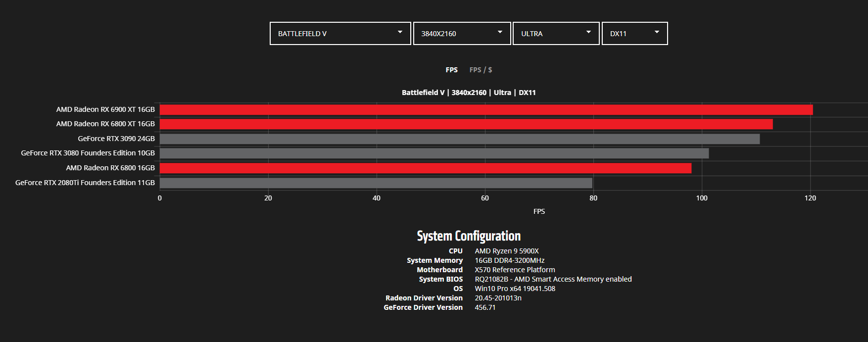Viewport: 868px width, 342px height.
Task: Select the GeForce RTX 2080Ti Founders Edition 11GB label
Action: [85, 183]
